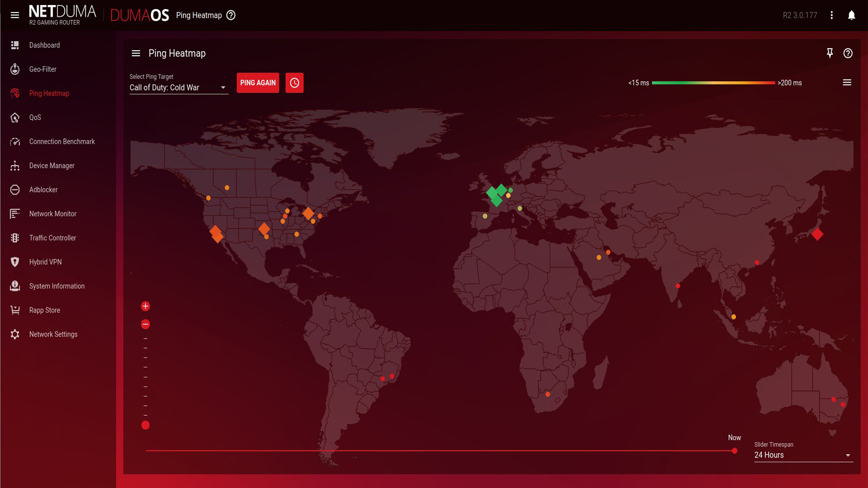Expand the Slider Timespan dropdown
Viewport: 868px width, 488px height.
pyautogui.click(x=803, y=455)
